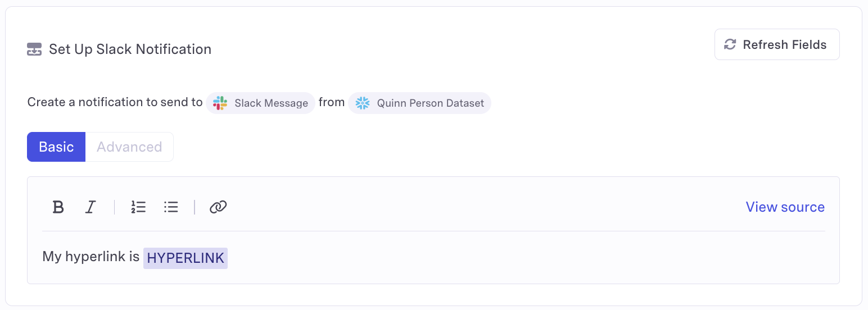
Task: Insert a numbered list
Action: click(x=138, y=207)
